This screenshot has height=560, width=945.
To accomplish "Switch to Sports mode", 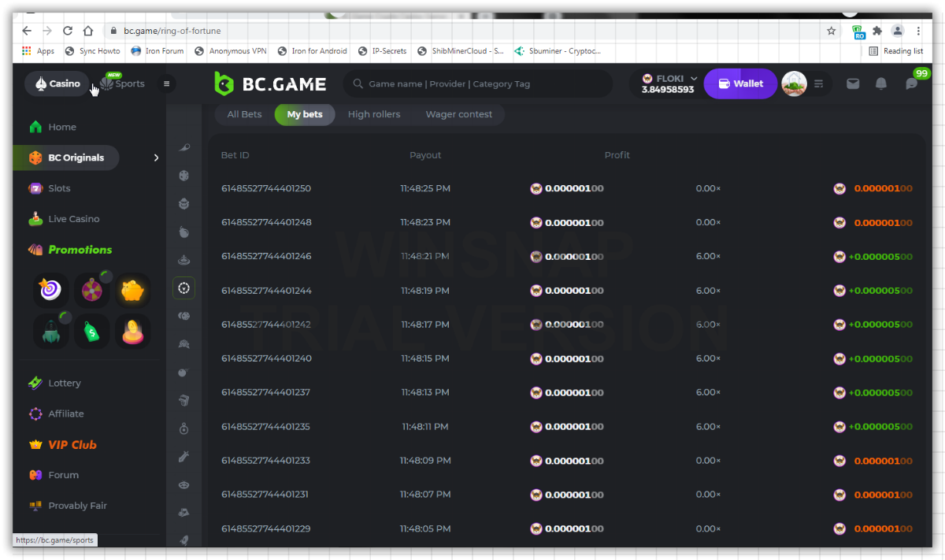I will click(123, 83).
